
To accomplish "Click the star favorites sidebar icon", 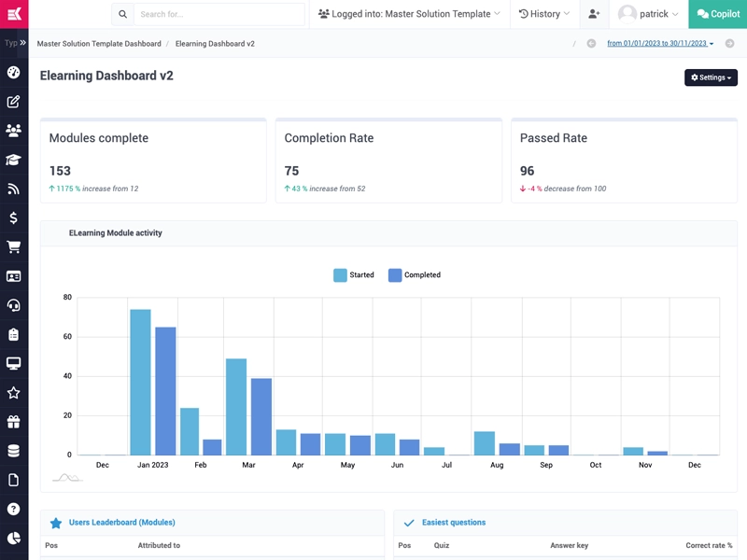I will (x=13, y=393).
